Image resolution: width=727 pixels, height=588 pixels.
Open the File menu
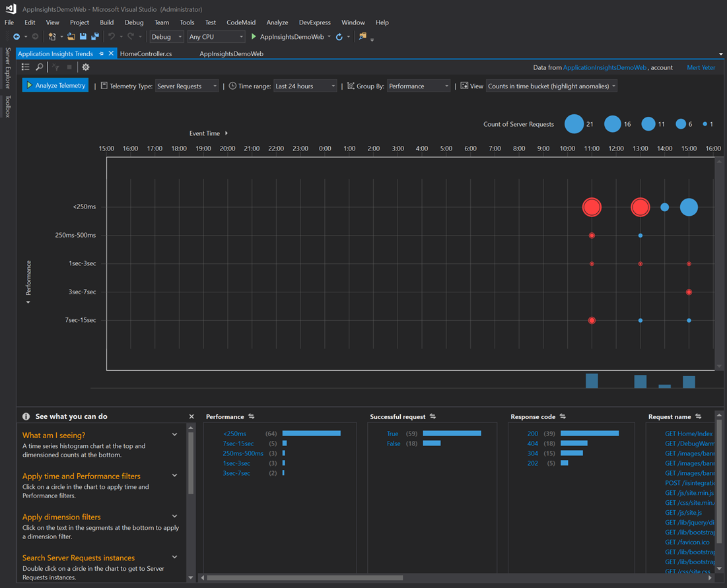[x=9, y=22]
